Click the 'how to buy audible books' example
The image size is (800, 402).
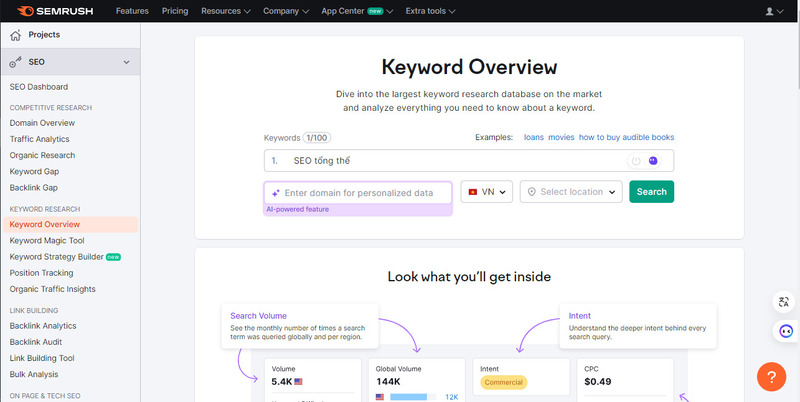click(626, 137)
